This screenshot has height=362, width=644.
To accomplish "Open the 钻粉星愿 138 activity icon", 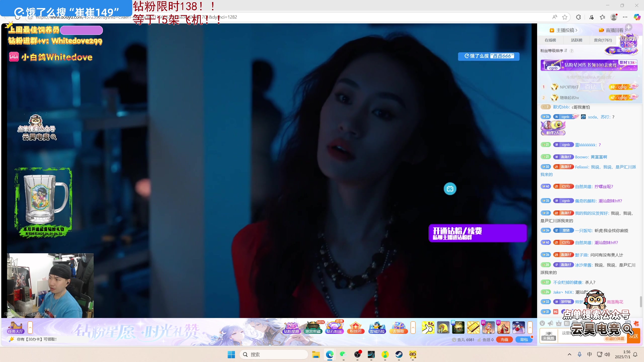I will [292, 328].
